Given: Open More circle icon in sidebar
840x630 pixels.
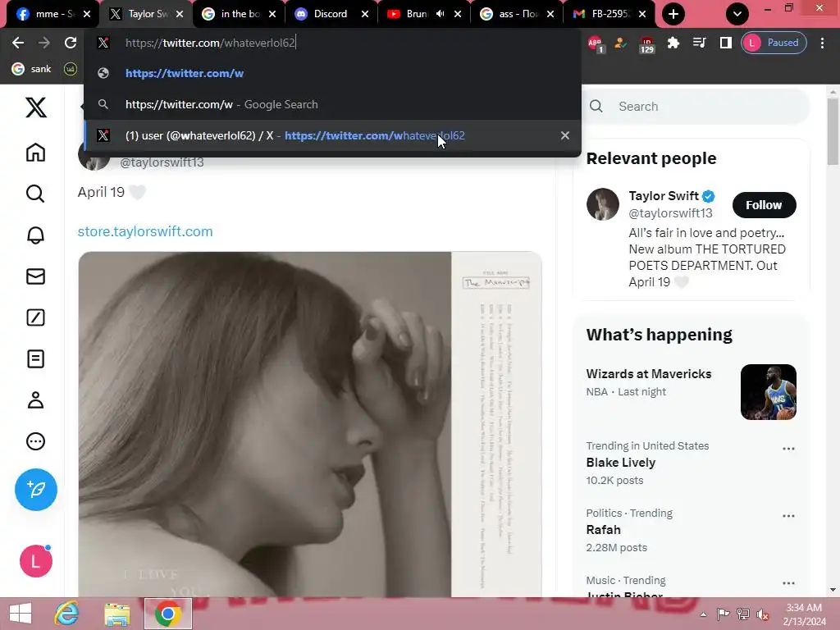Looking at the screenshot, I should (x=36, y=441).
